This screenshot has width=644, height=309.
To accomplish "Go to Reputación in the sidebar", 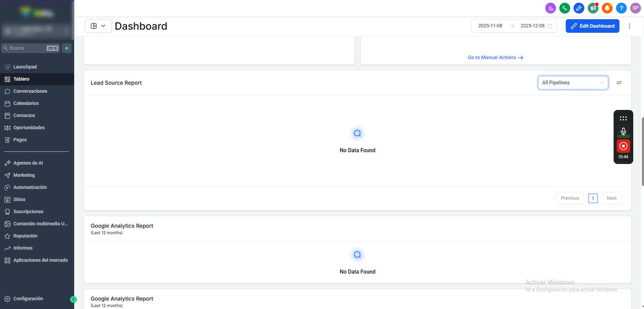I will (37, 236).
